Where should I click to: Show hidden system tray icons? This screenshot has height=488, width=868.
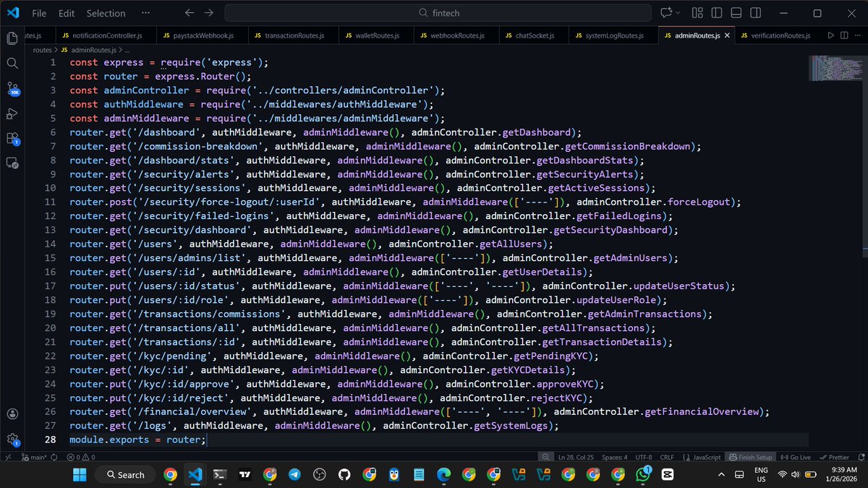pyautogui.click(x=722, y=474)
